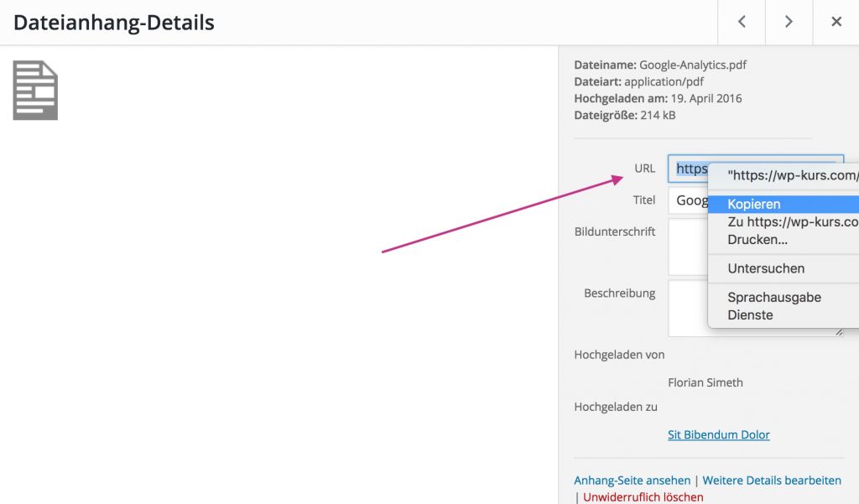Viewport: 859px width, 504px height.
Task: Click the PDF document thumbnail icon
Action: tap(34, 88)
